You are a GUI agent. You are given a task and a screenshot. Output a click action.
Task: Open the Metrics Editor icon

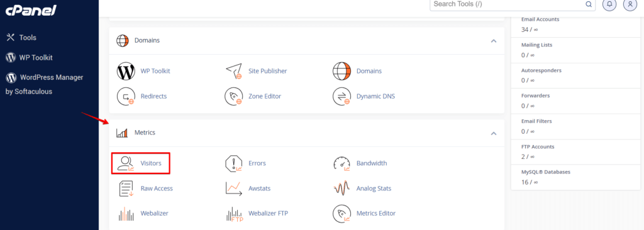pos(341,214)
